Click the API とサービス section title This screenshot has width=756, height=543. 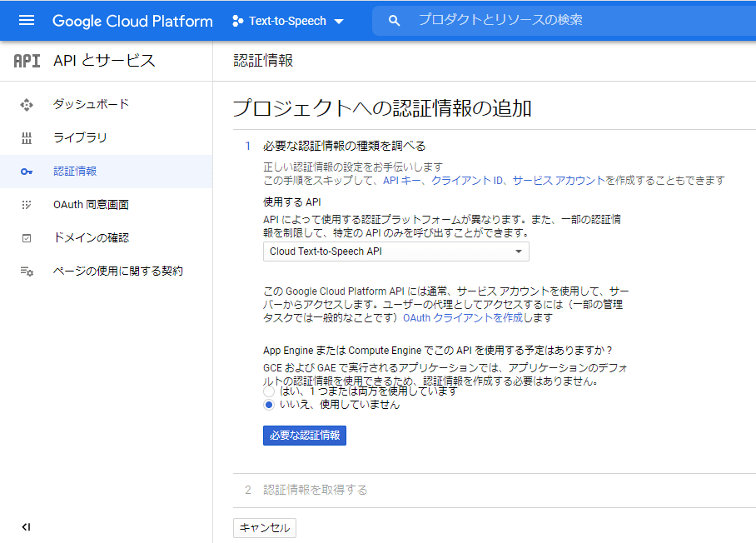[104, 61]
